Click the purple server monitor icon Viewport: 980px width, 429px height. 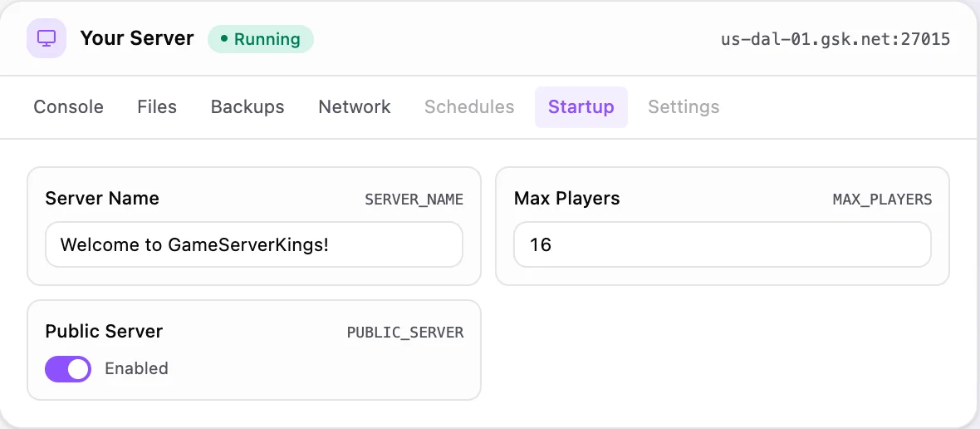tap(47, 38)
